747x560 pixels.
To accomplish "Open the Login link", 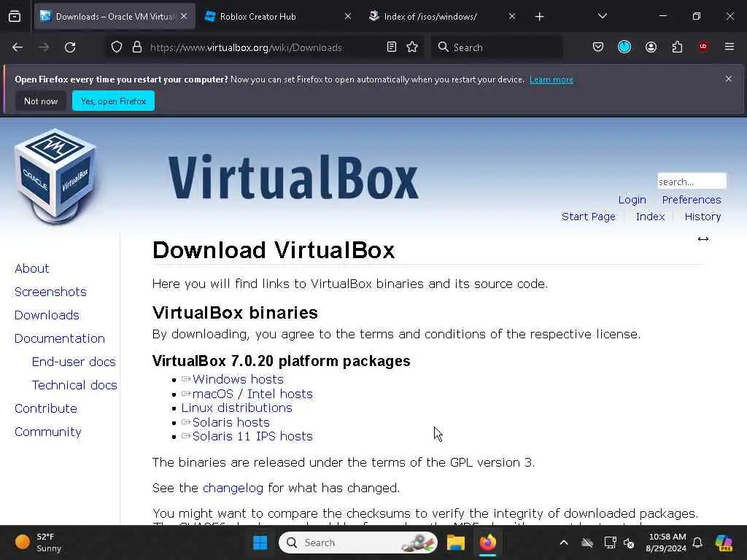I will pyautogui.click(x=632, y=200).
